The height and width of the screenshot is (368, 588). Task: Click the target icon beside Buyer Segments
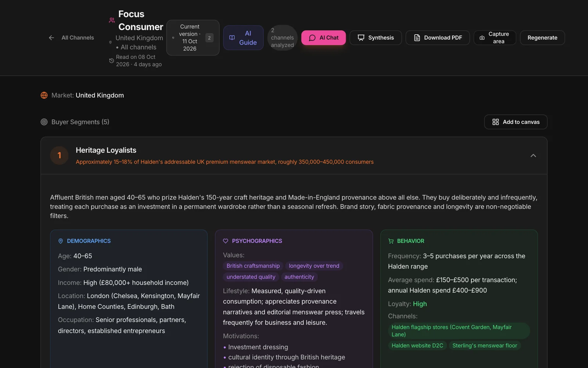[44, 122]
